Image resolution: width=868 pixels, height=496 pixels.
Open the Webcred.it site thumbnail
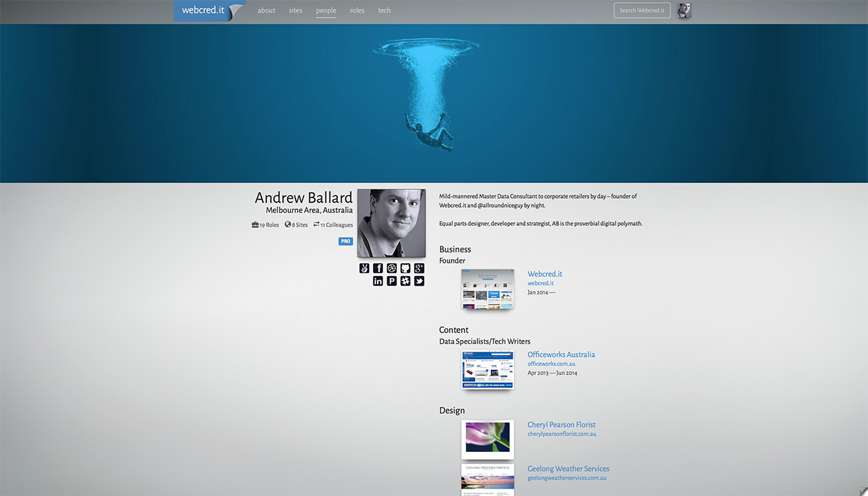tap(488, 288)
